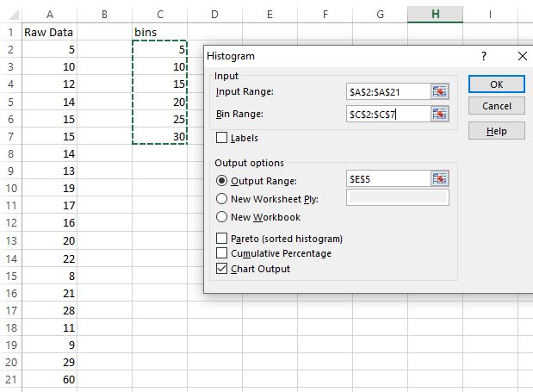Close the Histogram dialog with X
Screen dimensions: 533x392
pyautogui.click(x=522, y=56)
